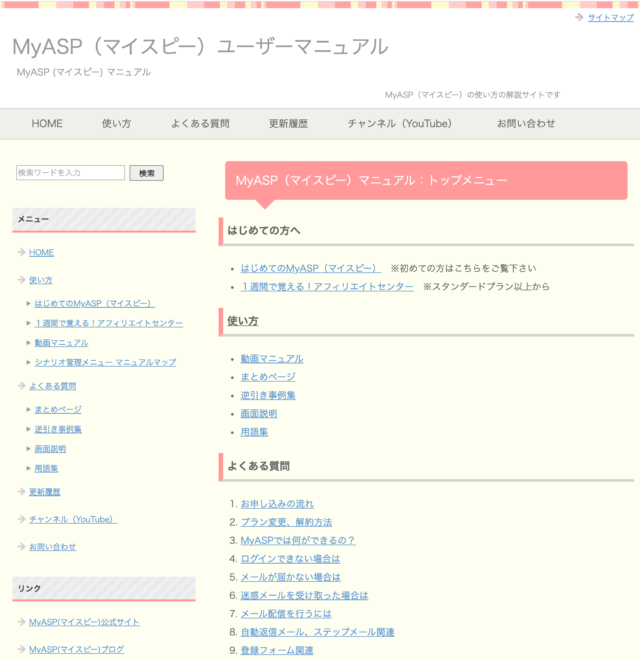The image size is (640, 659).
Task: Open はじめてのMyASP(マイスピー) in sidebar
Action: click(95, 303)
